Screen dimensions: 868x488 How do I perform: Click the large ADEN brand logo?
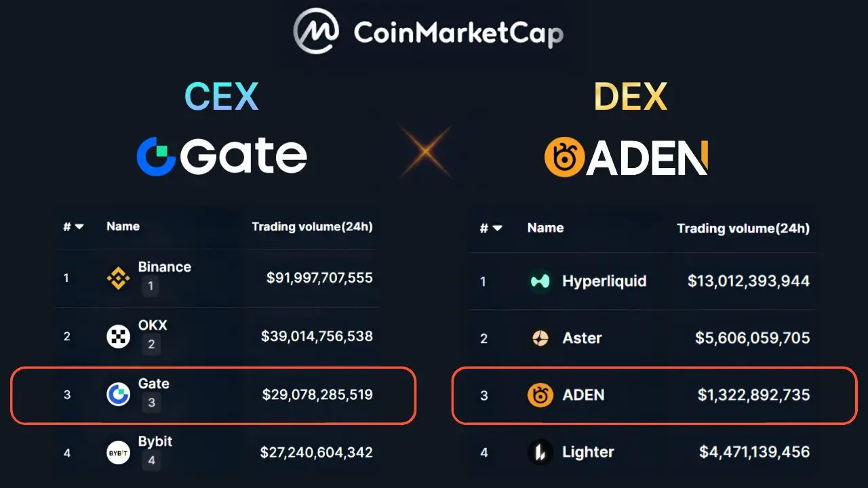(626, 157)
